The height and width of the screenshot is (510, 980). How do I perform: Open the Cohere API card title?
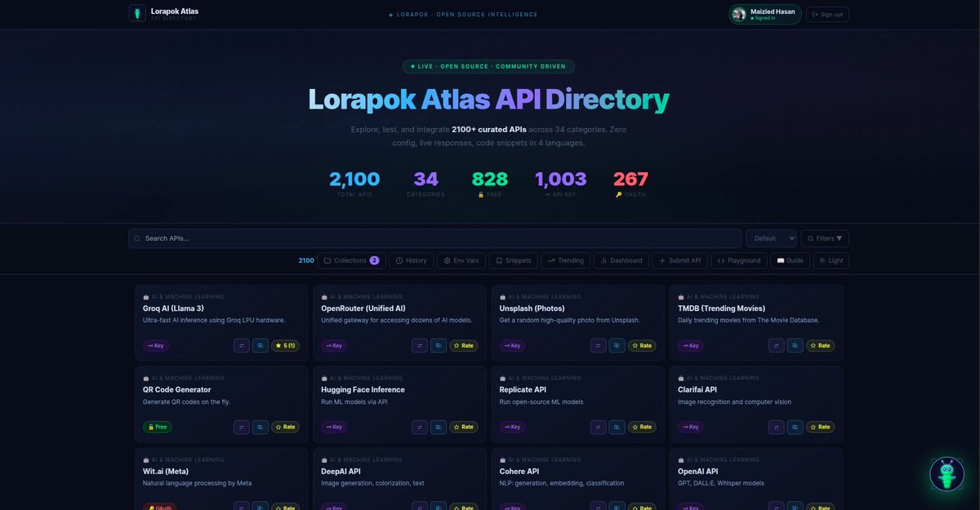[519, 472]
